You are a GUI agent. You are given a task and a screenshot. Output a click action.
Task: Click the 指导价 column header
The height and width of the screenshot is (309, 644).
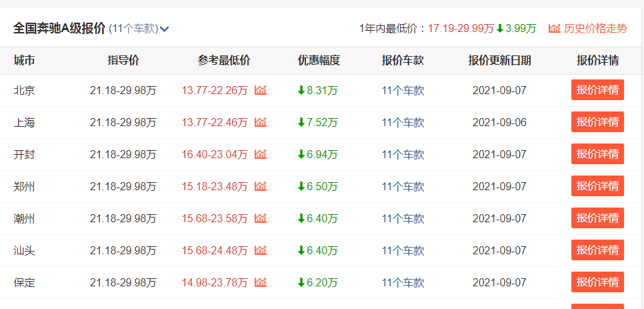(x=123, y=61)
